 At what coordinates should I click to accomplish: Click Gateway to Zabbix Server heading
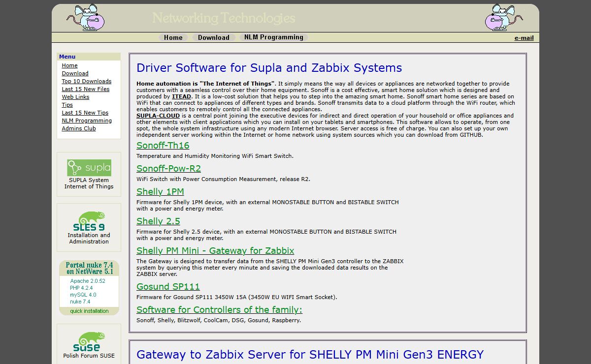pos(310,355)
